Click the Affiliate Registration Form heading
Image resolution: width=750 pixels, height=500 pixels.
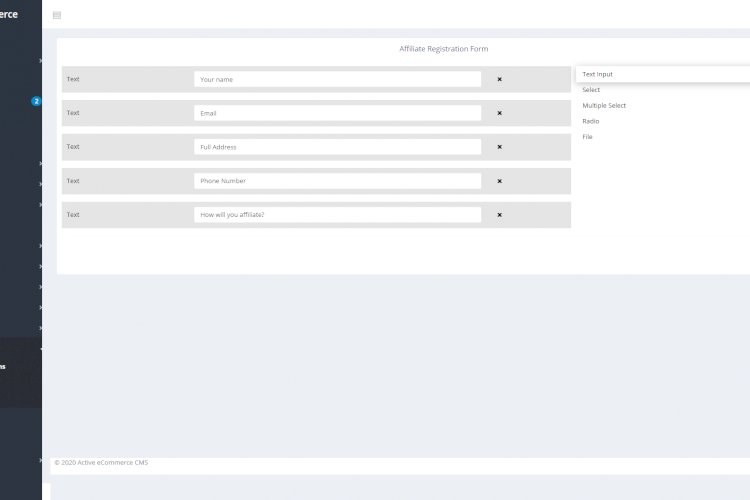click(x=443, y=49)
